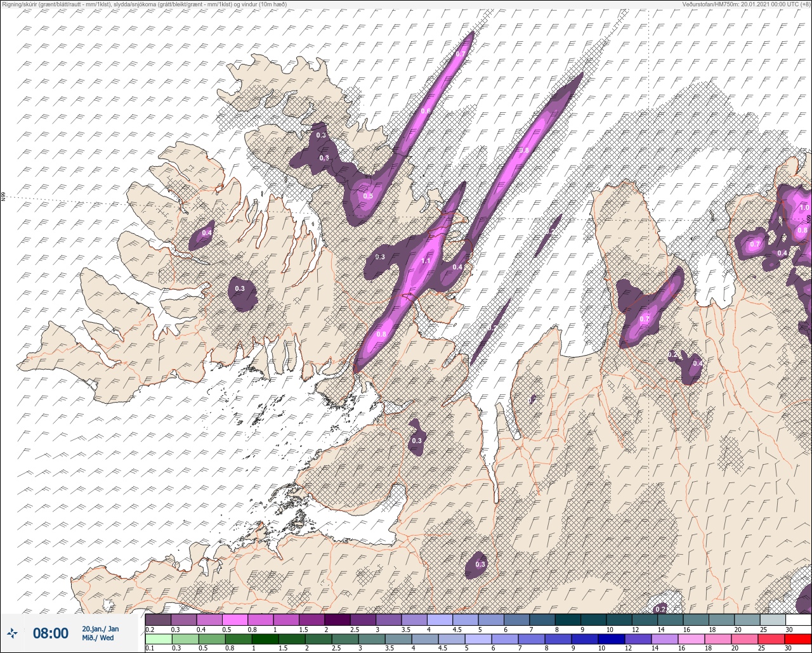Image resolution: width=812 pixels, height=653 pixels.
Task: Select the 0.5 snowfall value on the map
Action: (x=368, y=196)
